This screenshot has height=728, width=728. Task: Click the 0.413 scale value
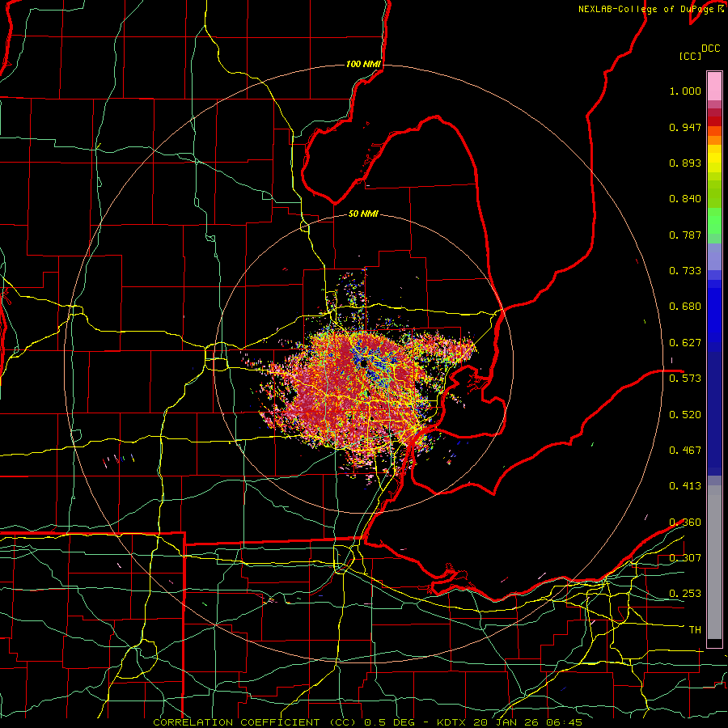[685, 486]
